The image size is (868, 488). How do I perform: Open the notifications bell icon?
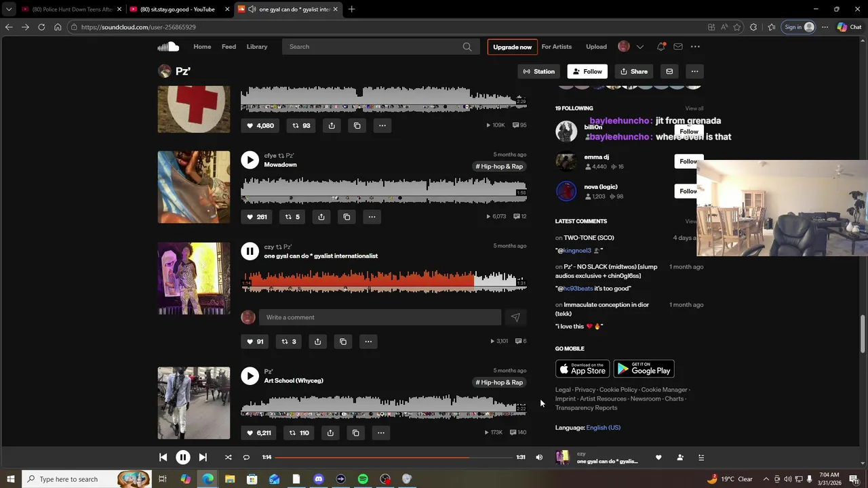click(660, 47)
